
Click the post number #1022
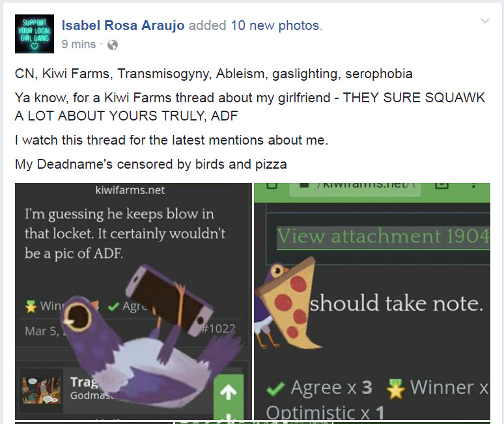pos(219,329)
